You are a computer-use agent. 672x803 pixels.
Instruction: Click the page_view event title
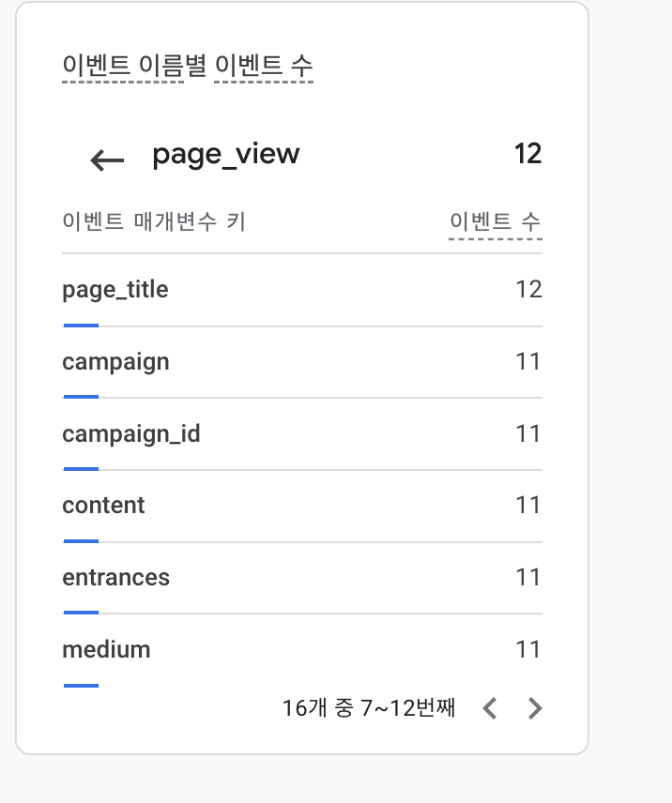(225, 154)
